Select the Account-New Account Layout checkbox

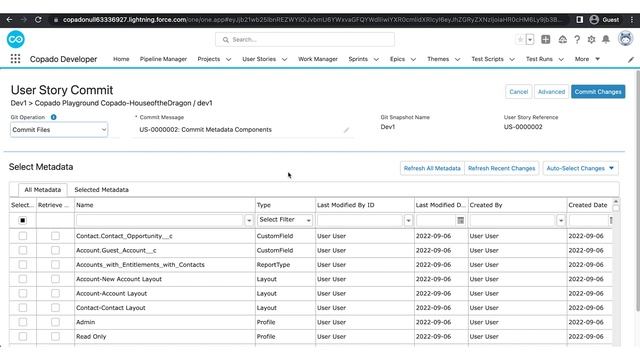click(x=23, y=279)
